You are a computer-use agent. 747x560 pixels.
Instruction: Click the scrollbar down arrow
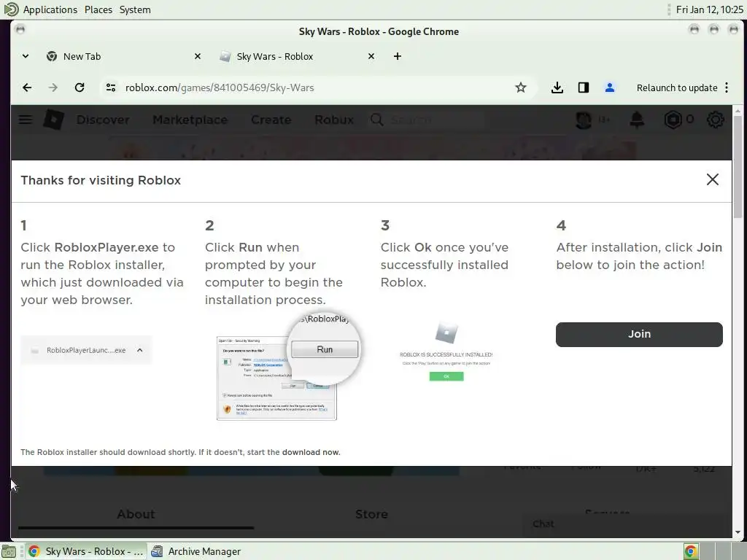click(738, 533)
